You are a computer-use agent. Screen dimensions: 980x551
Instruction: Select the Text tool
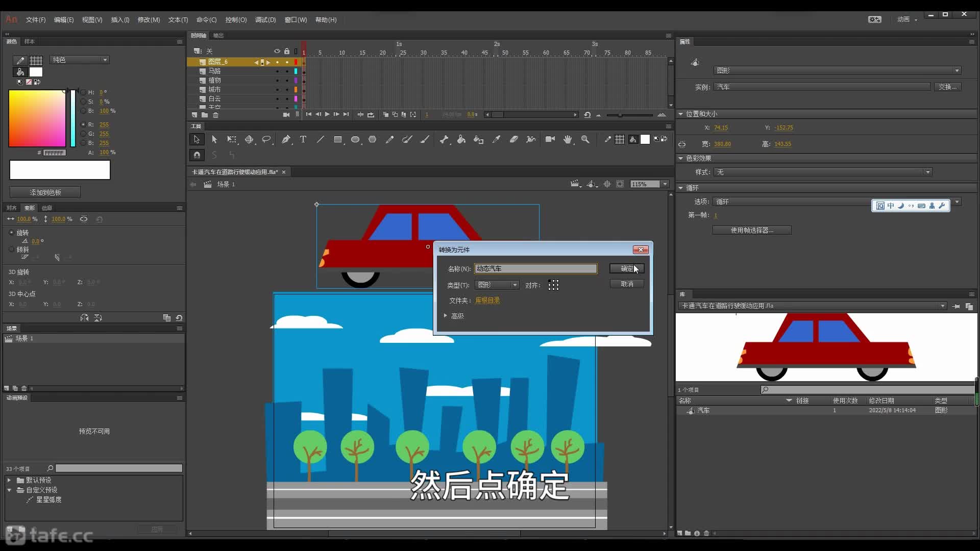[303, 139]
